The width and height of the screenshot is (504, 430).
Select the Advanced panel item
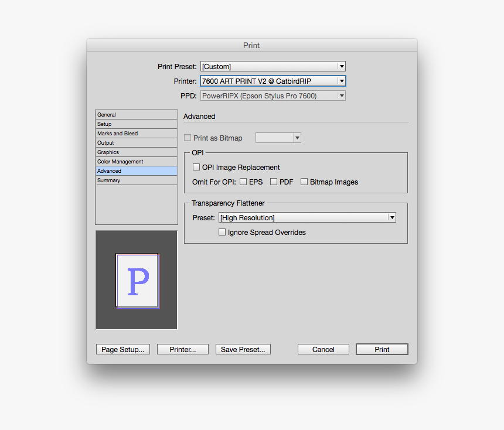pos(137,171)
